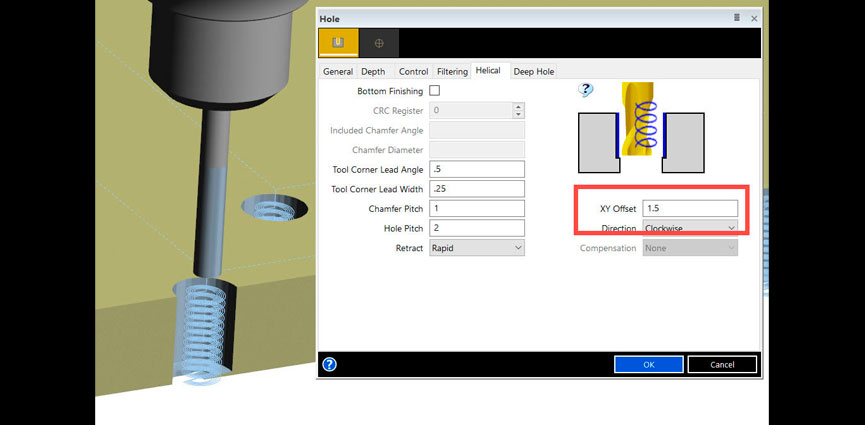Enable the Bottom Finishing checkbox
865x425 pixels.
coord(434,91)
